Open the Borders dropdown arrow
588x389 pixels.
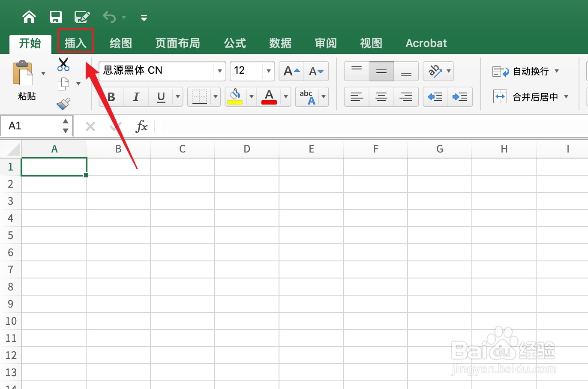[x=216, y=97]
